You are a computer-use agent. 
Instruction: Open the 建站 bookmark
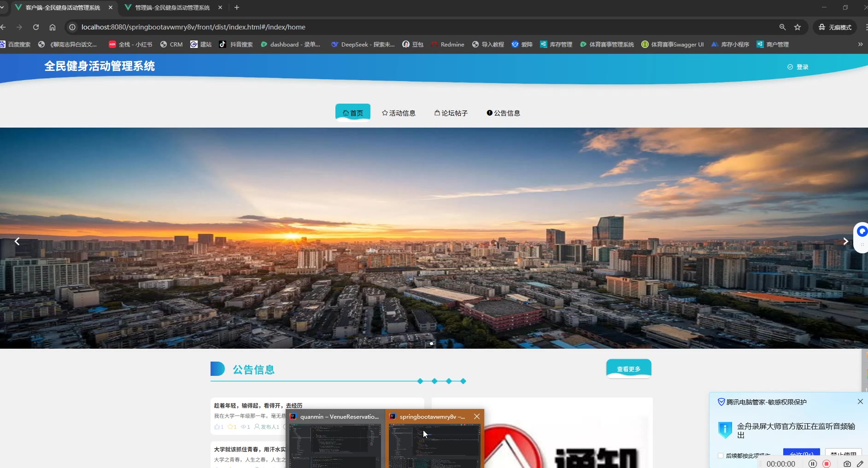(201, 44)
